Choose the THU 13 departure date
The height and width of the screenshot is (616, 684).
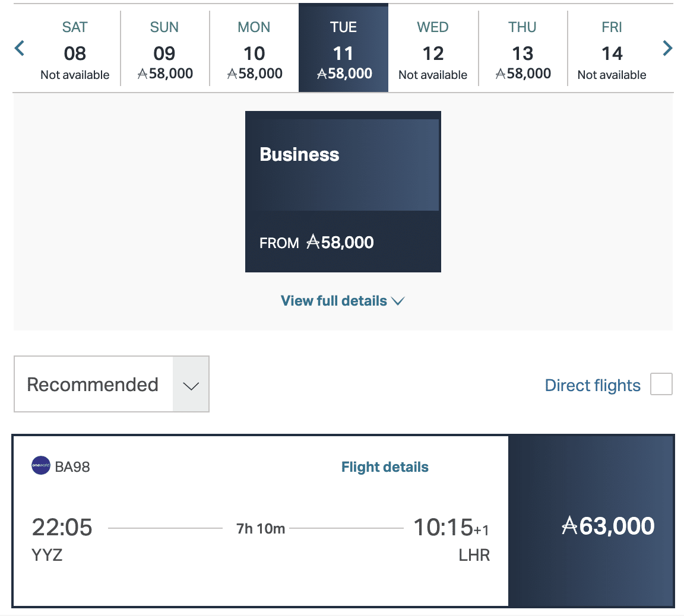522,48
